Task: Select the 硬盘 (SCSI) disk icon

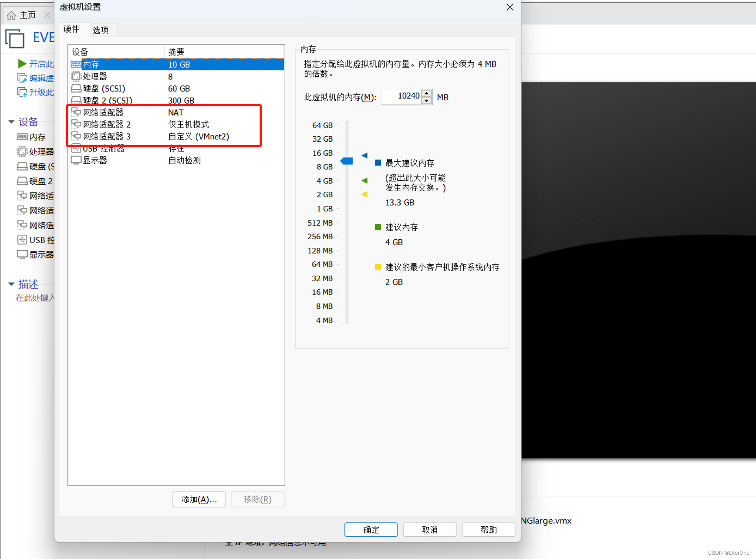Action: point(76,88)
